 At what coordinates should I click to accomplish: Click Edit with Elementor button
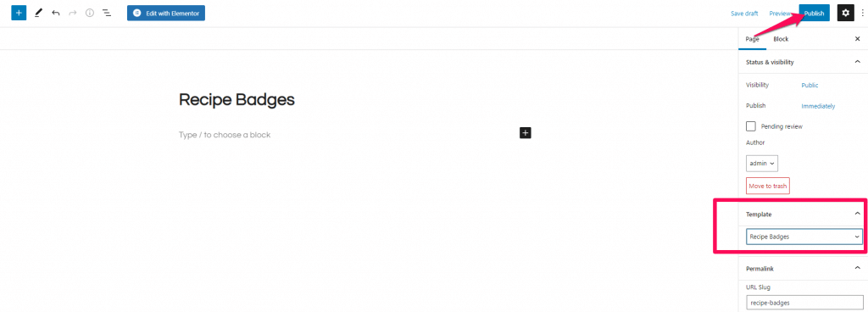pos(166,13)
